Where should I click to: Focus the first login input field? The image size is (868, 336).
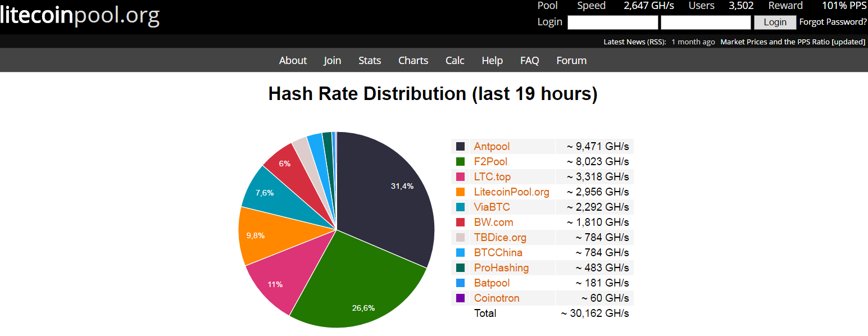coord(612,22)
